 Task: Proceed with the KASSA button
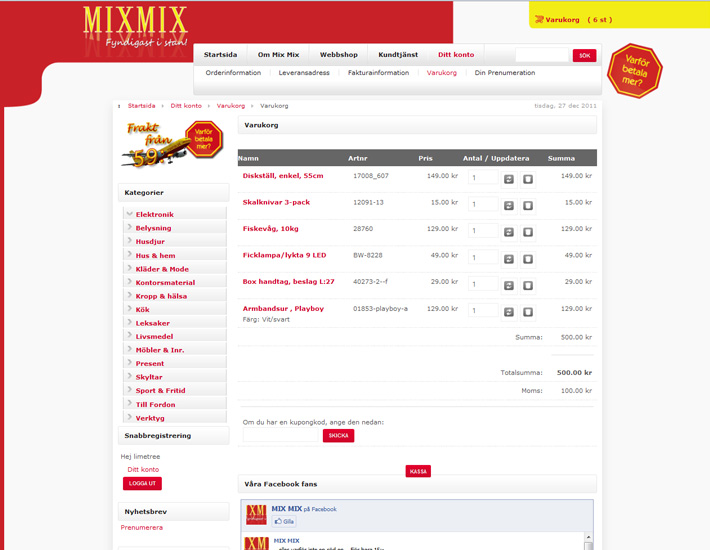[x=418, y=471]
